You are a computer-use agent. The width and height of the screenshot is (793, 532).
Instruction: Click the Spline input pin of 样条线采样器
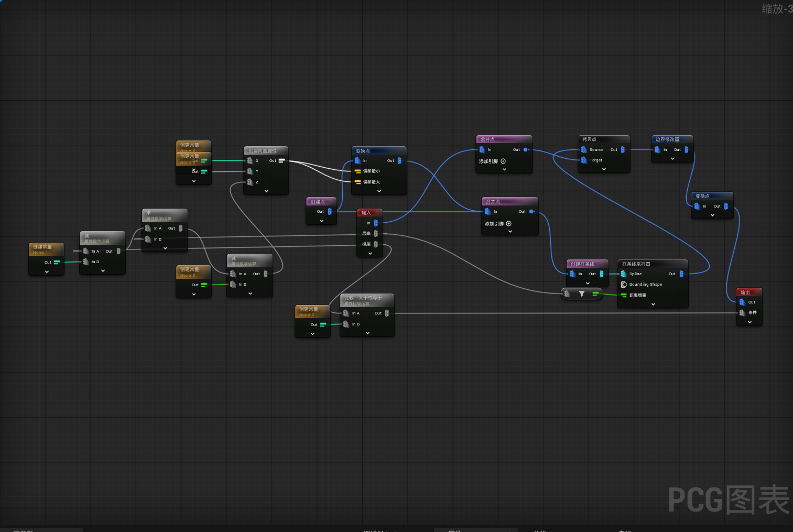(624, 274)
